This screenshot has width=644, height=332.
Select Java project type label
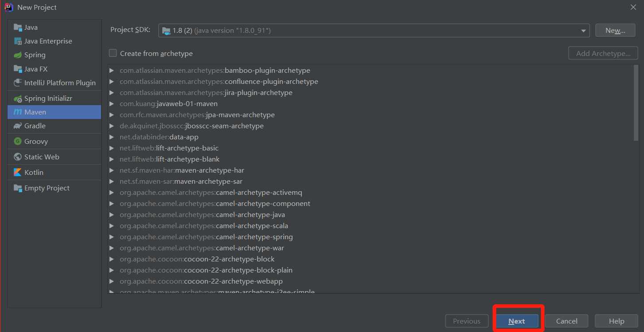click(31, 27)
